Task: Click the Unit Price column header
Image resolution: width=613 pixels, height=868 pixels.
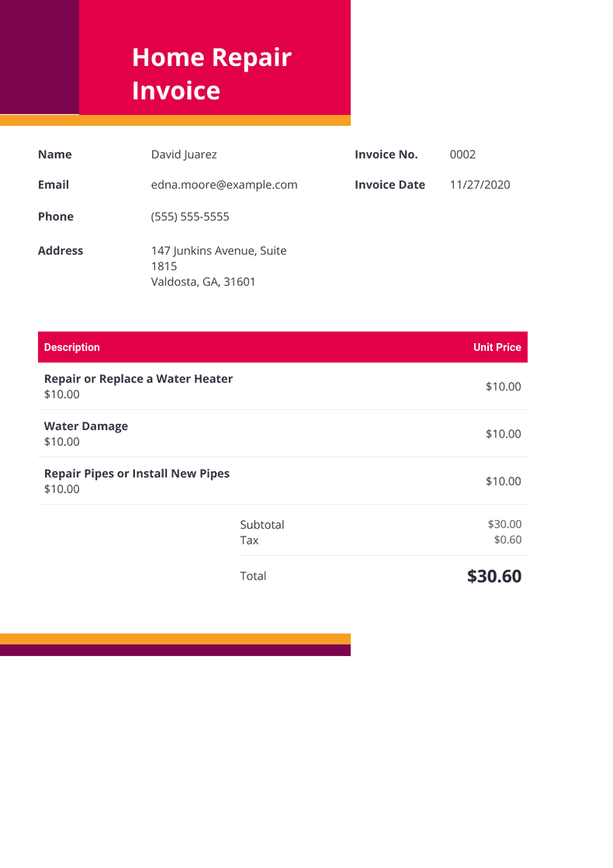Action: pos(497,347)
